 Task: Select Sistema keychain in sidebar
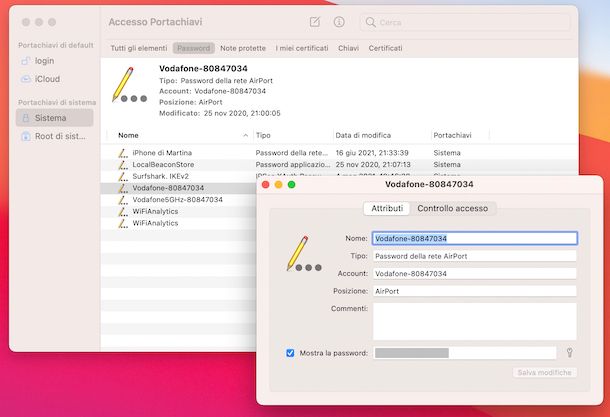pyautogui.click(x=54, y=118)
